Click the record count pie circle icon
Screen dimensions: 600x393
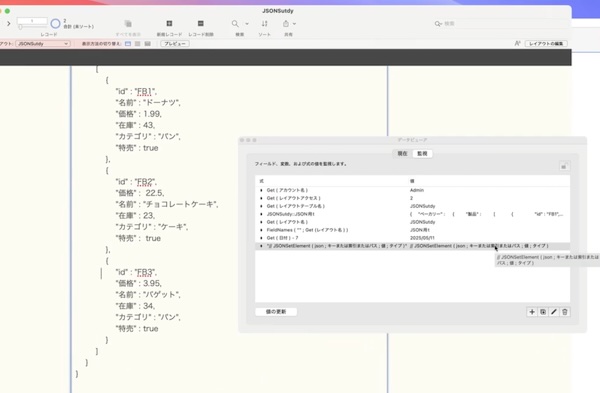coord(55,24)
